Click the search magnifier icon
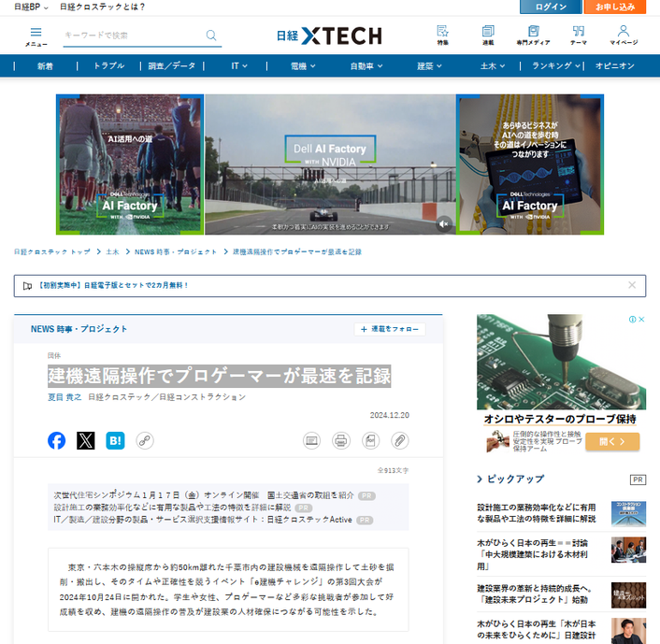The width and height of the screenshot is (660, 644). coord(211,36)
